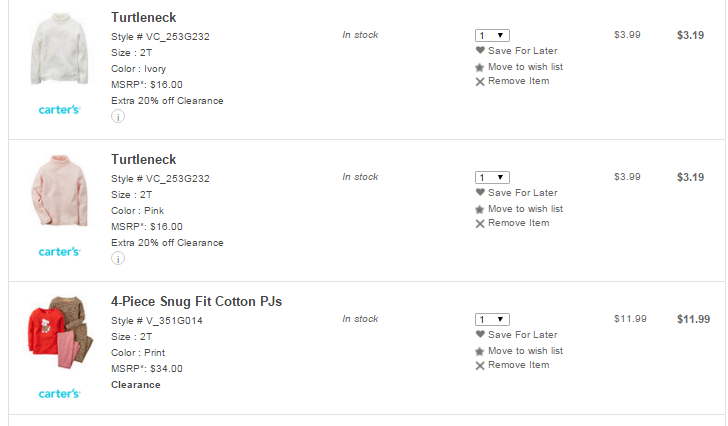
Task: Remove the Pink Turtleneck item
Action: (518, 223)
